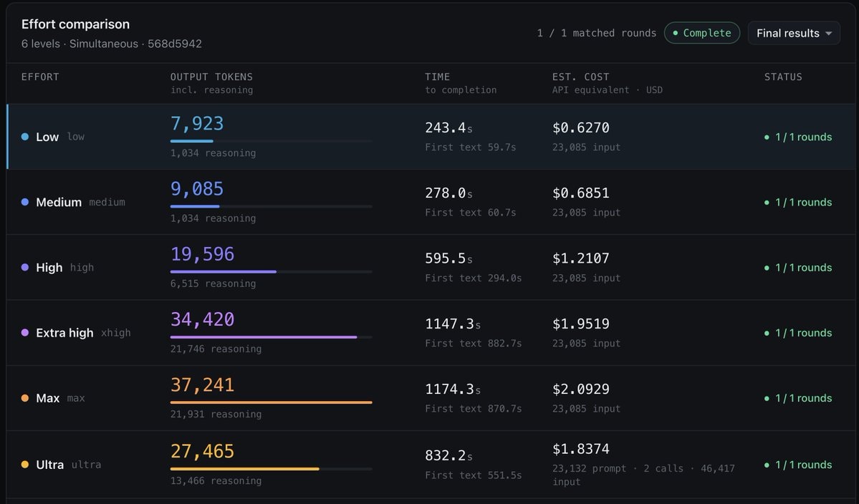Click the High row 1/1 rounds status

(x=798, y=268)
